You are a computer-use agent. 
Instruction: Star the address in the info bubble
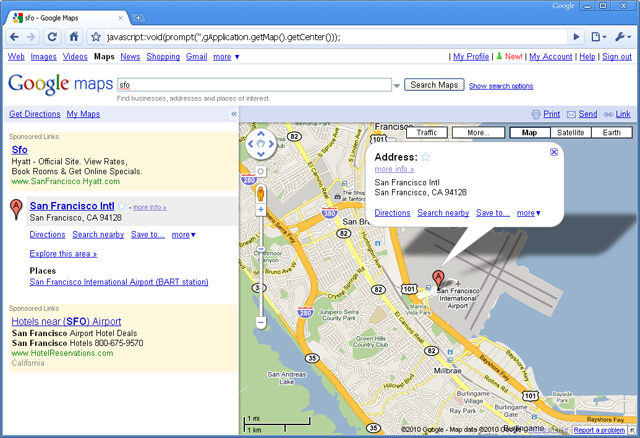(425, 157)
